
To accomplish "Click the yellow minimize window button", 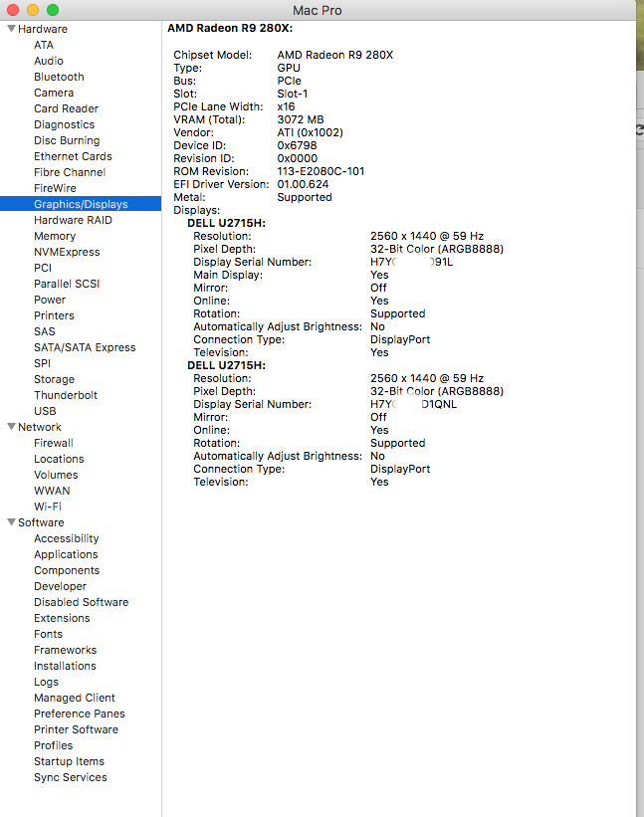I will click(x=33, y=10).
